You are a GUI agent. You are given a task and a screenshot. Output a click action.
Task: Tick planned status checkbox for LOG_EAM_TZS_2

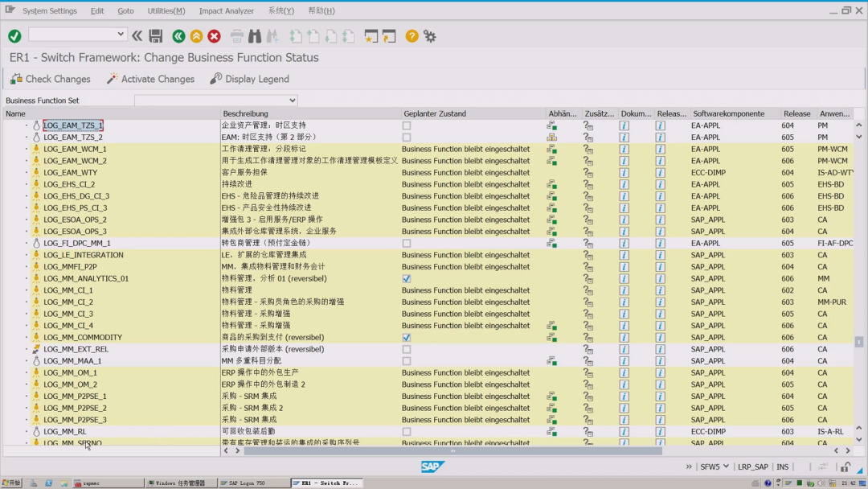click(x=407, y=138)
